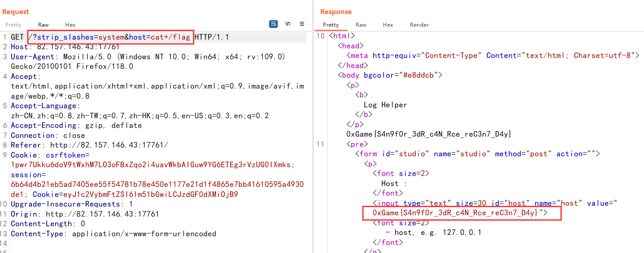Click the Content-Type header line

pos(113,234)
